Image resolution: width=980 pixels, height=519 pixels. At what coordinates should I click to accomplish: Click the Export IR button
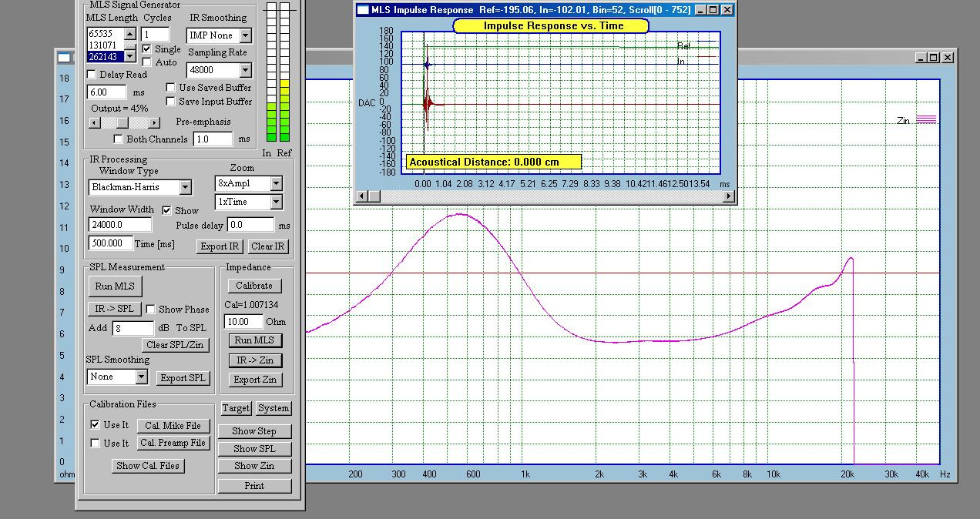(x=220, y=246)
